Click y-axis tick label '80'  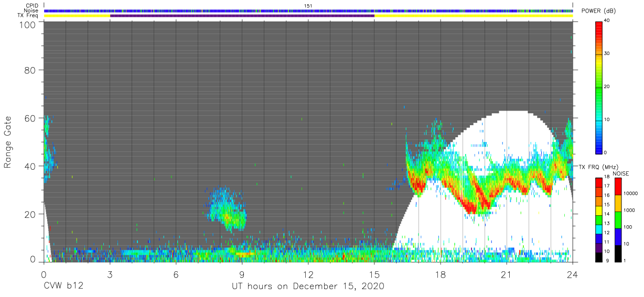pos(29,70)
